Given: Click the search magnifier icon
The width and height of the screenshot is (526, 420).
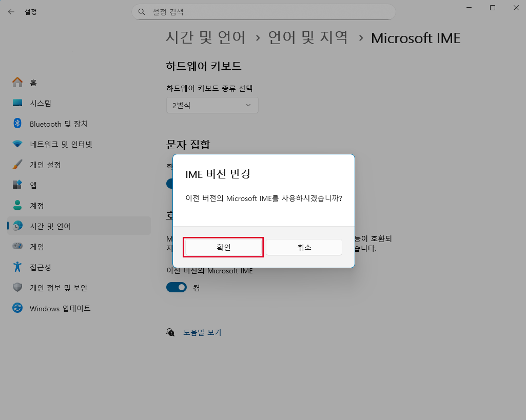Looking at the screenshot, I should point(142,12).
